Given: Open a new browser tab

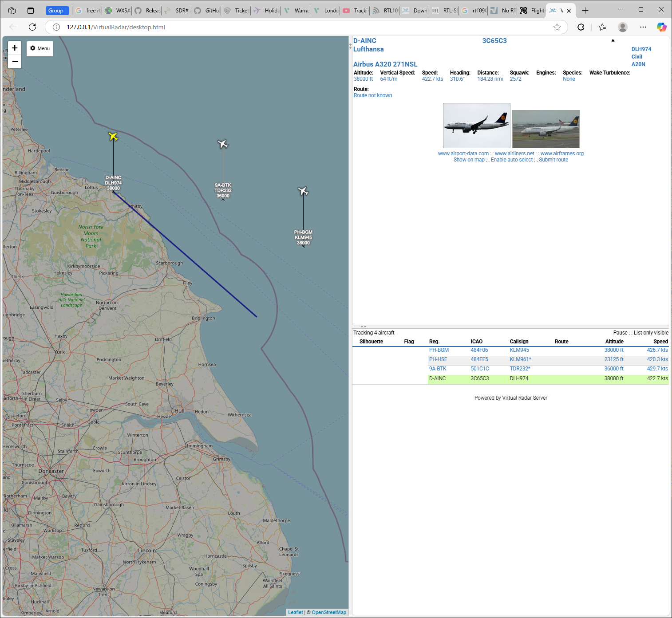Looking at the screenshot, I should click(585, 10).
